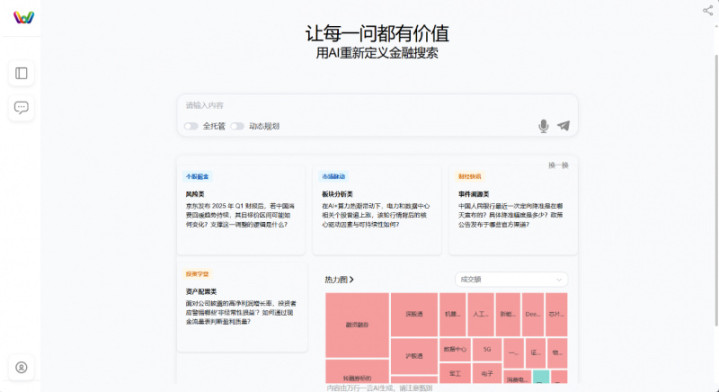Click the share icon at top right
This screenshot has width=719, height=392.
708,10
